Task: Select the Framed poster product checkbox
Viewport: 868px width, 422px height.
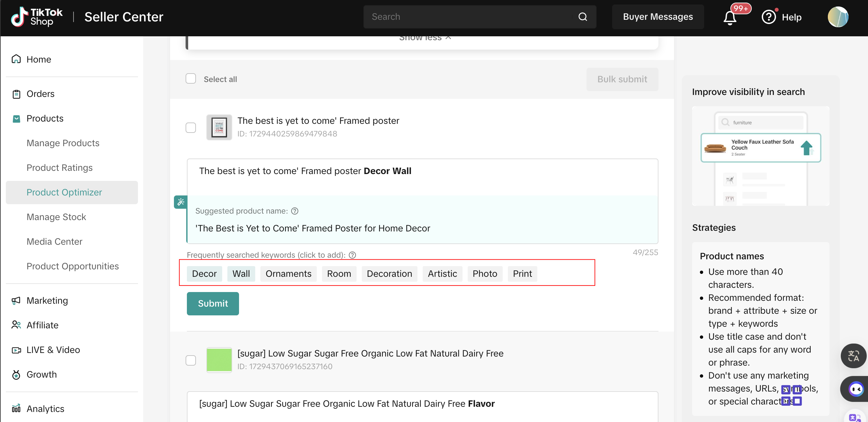Action: click(x=191, y=127)
